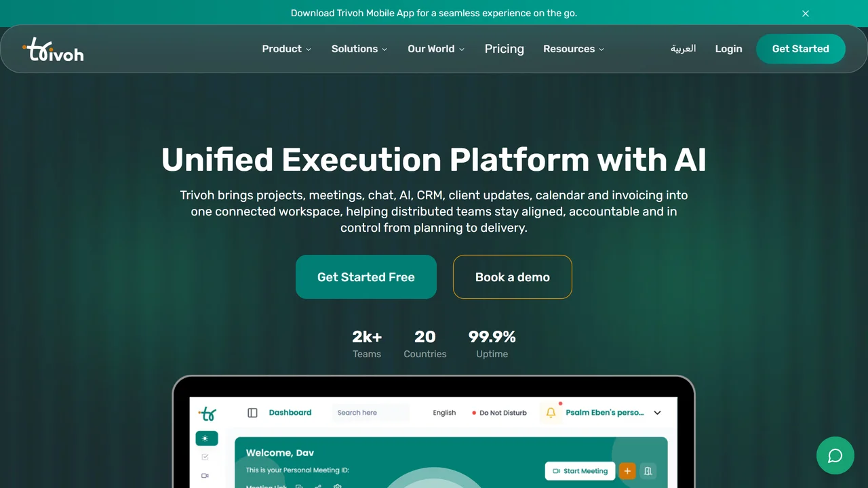Click the "Welcome, Dav" greeting text
The height and width of the screenshot is (488, 868).
(280, 453)
